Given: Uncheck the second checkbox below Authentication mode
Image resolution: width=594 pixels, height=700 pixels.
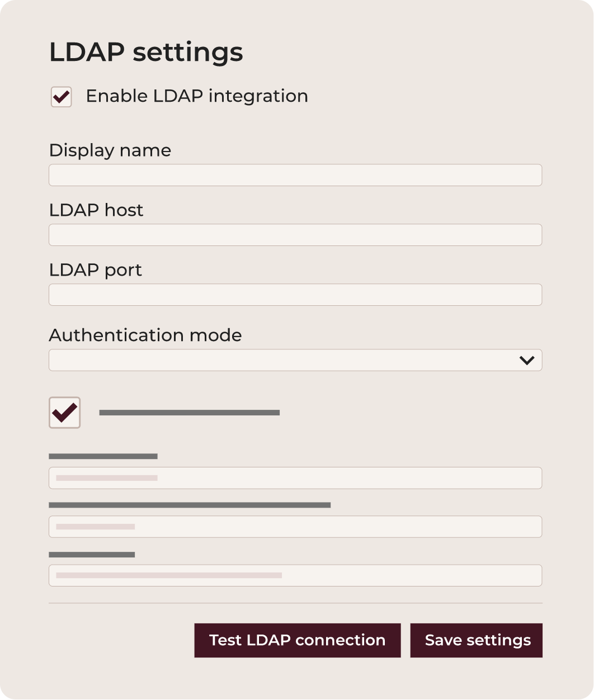Looking at the screenshot, I should click(x=64, y=413).
